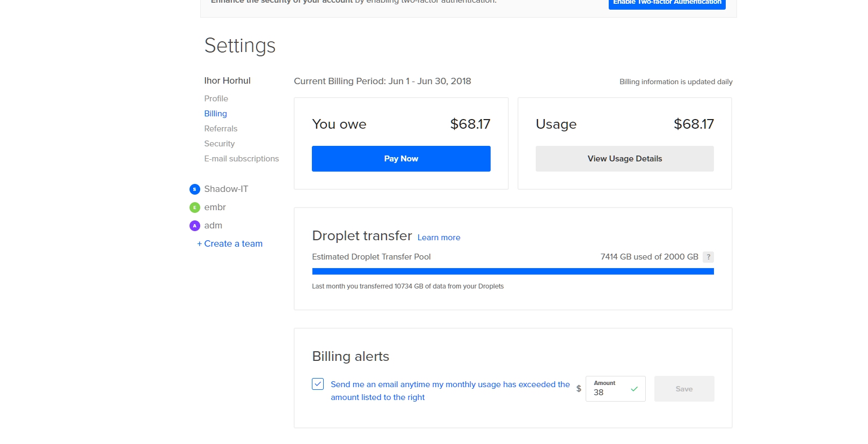The image size is (868, 444).
Task: Click the Droplet transfer pool progress bar
Action: click(513, 271)
